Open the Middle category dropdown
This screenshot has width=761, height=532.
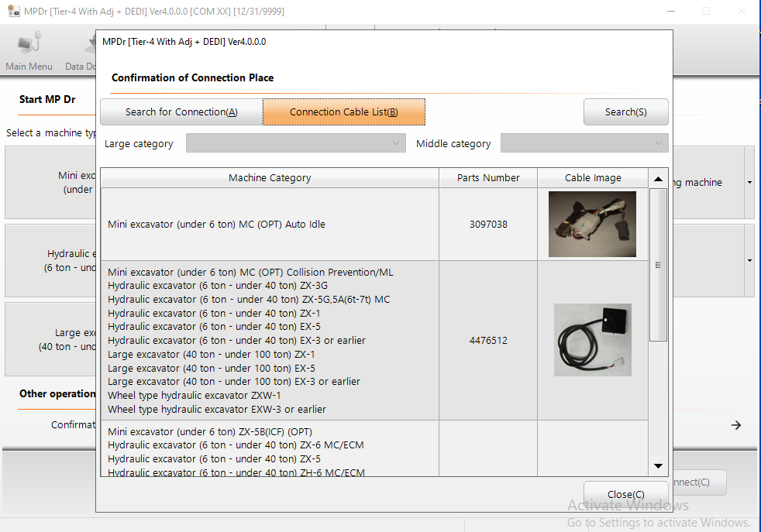[x=584, y=143]
